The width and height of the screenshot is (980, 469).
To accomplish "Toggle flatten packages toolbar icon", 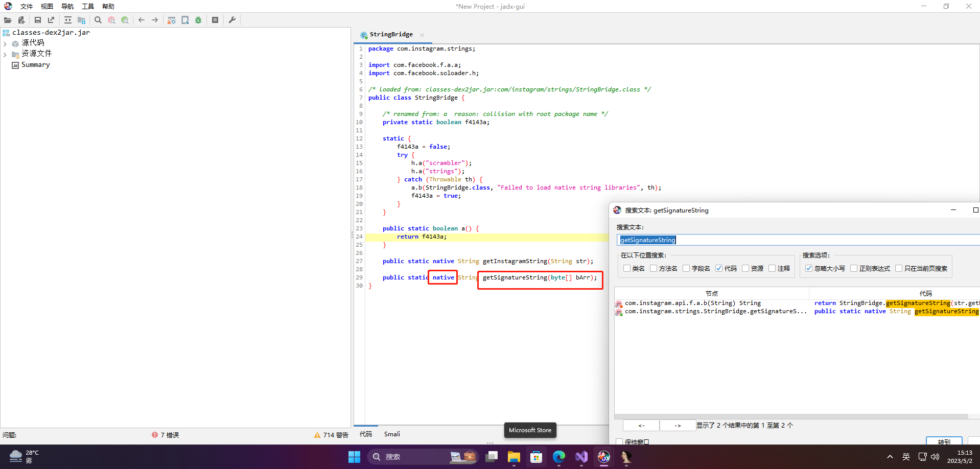I will pos(81,20).
